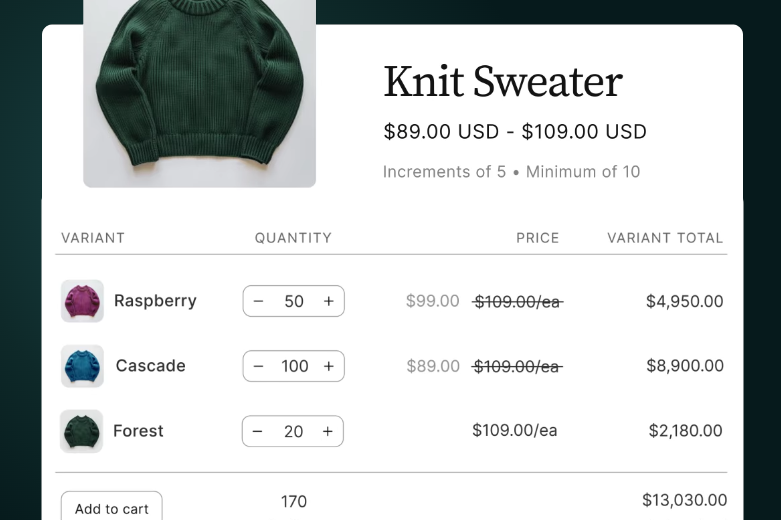Viewport: 781px width, 520px height.
Task: Click the Forest quantity field showing 20
Action: 293,431
